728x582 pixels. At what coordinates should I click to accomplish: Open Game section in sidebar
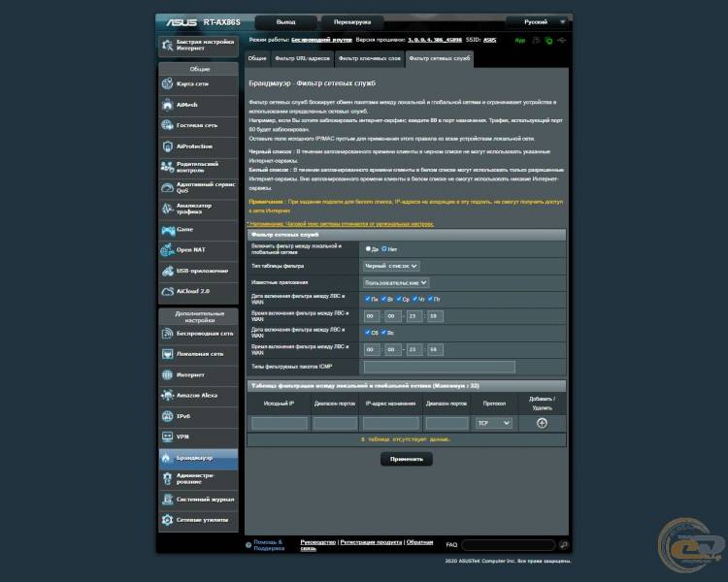(198, 229)
